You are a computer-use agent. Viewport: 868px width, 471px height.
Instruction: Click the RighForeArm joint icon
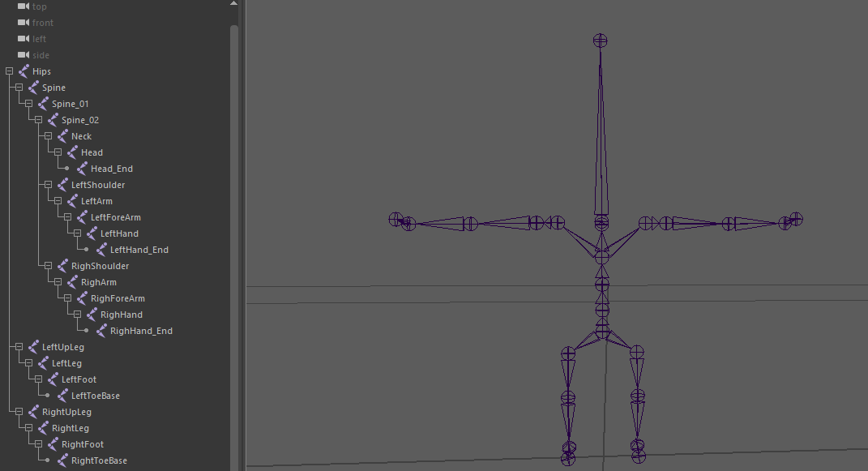coord(82,298)
